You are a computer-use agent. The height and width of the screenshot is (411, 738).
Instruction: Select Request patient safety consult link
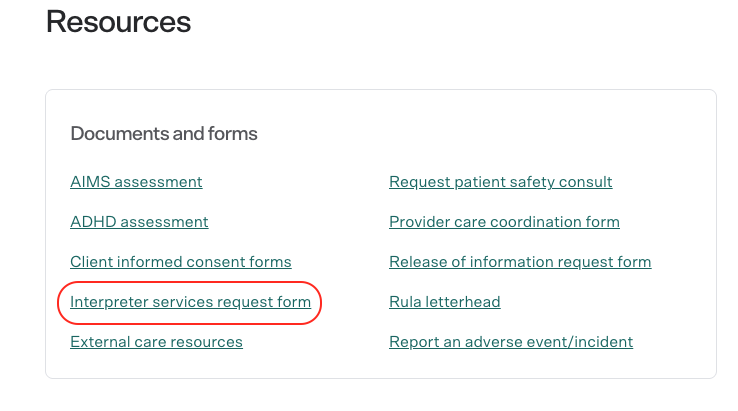pyautogui.click(x=500, y=182)
